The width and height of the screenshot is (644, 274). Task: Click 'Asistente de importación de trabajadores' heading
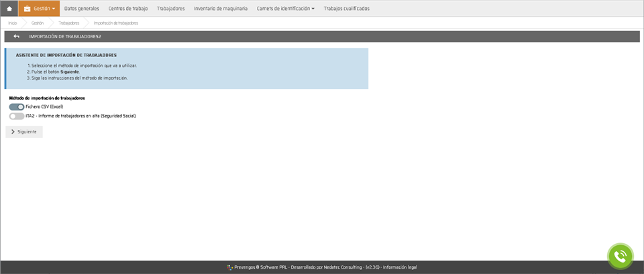tap(66, 54)
